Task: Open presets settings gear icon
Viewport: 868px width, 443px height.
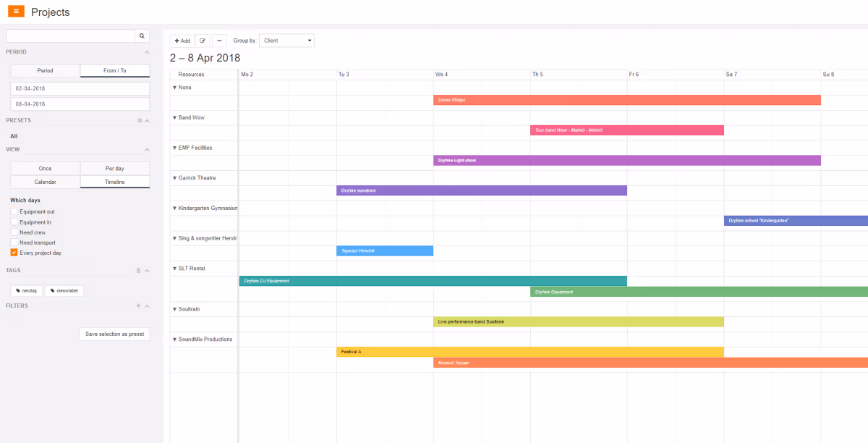Action: click(140, 120)
